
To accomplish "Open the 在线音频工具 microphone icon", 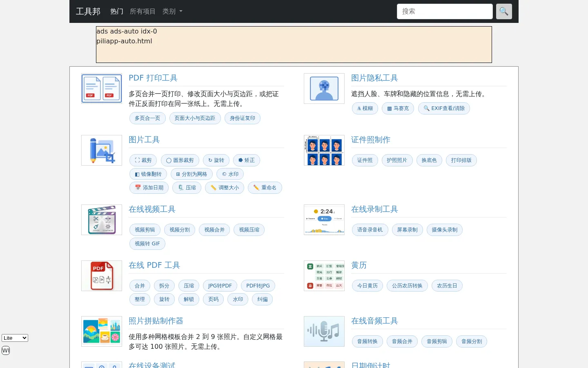I will click(324, 332).
